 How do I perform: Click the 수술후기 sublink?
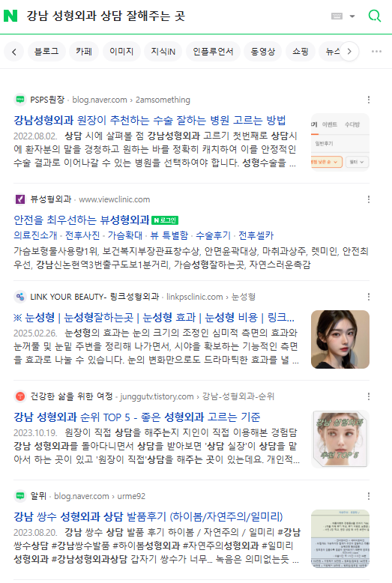click(x=213, y=235)
